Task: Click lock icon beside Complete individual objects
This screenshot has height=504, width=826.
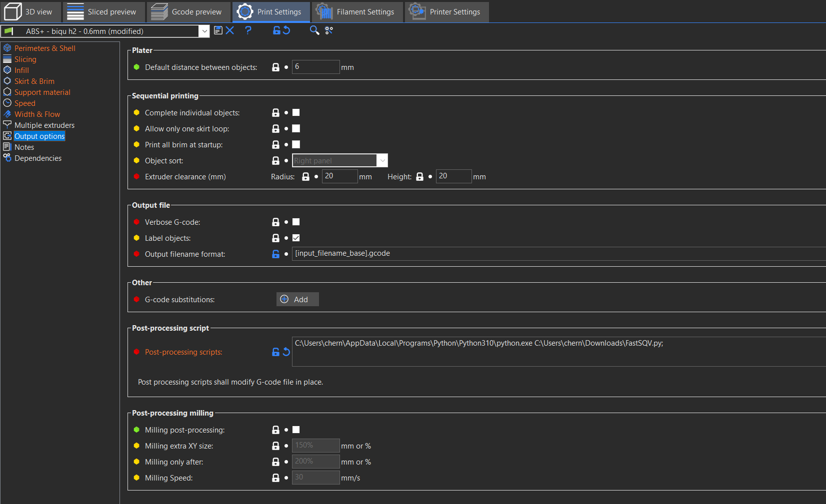Action: click(275, 113)
